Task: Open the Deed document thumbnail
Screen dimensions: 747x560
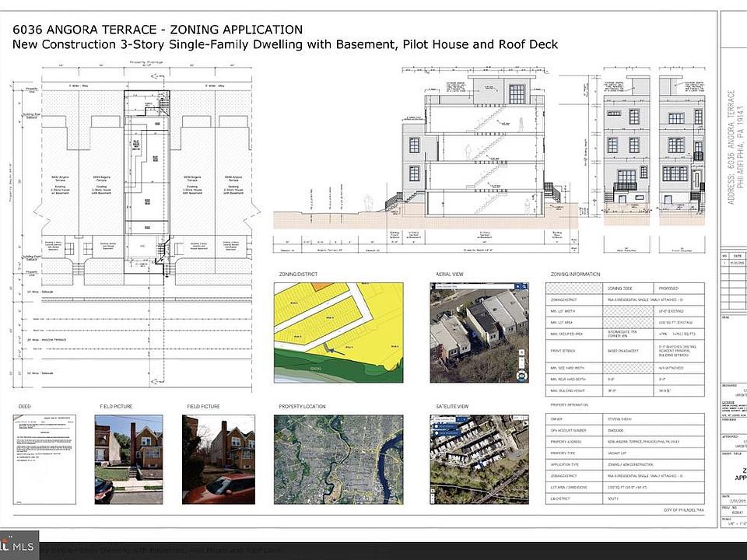Action: coord(44,460)
